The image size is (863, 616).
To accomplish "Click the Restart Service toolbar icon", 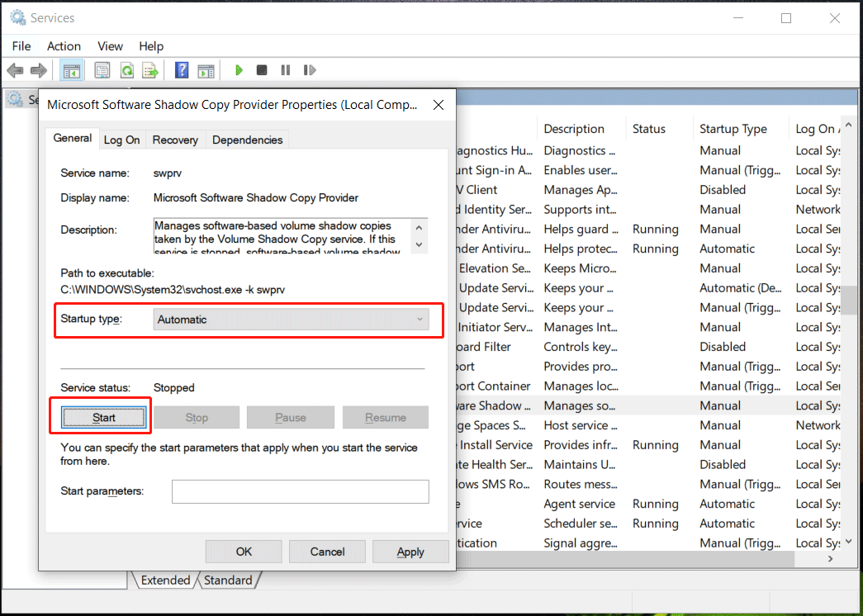I will click(x=310, y=71).
